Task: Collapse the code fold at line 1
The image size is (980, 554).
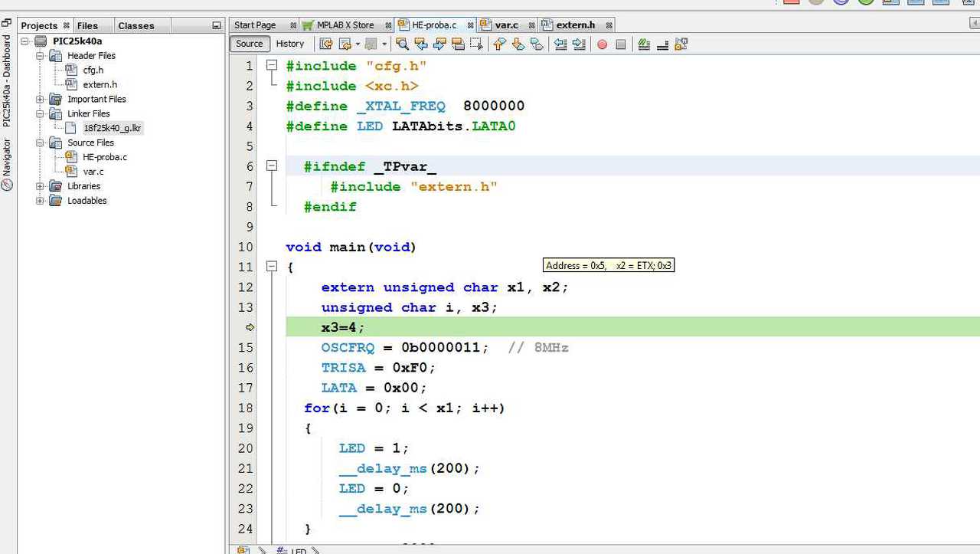Action: (x=271, y=66)
